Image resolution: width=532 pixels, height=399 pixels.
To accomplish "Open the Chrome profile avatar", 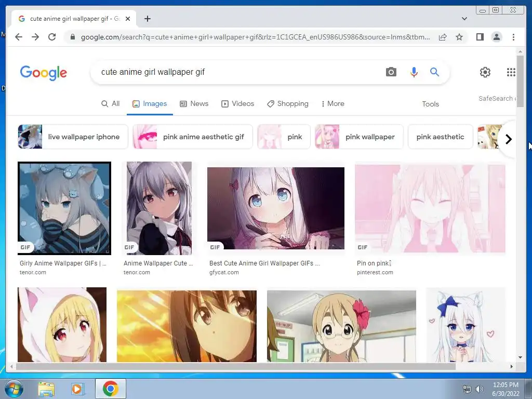I will 496,37.
